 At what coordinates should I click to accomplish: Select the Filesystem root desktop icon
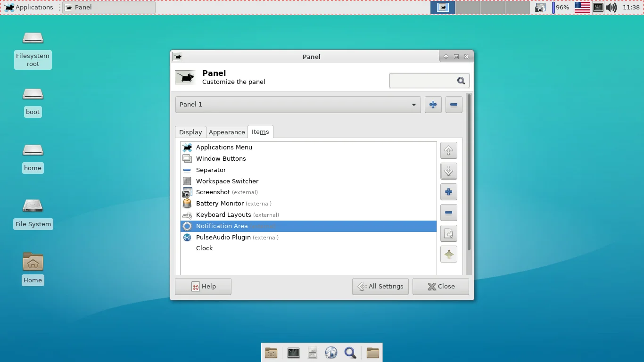[x=33, y=49]
